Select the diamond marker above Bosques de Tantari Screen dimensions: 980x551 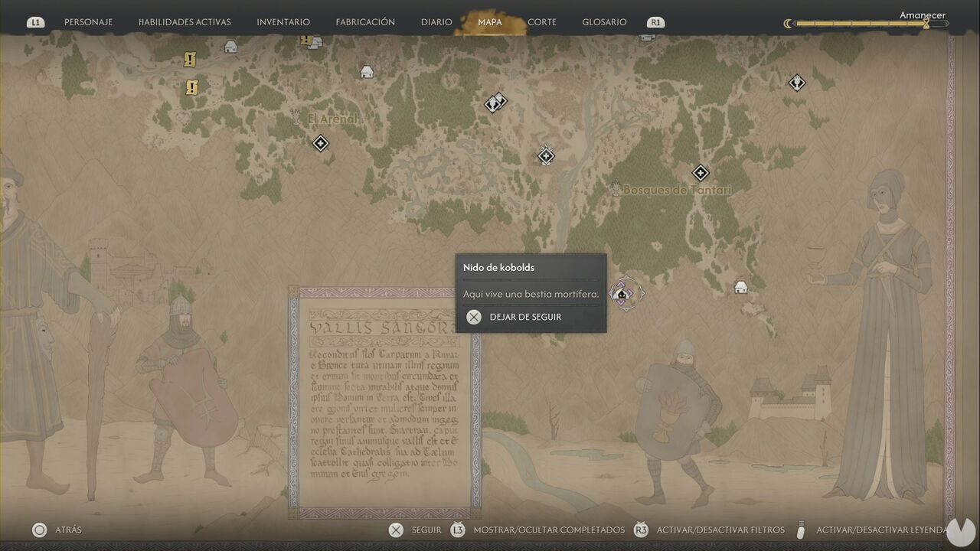700,173
